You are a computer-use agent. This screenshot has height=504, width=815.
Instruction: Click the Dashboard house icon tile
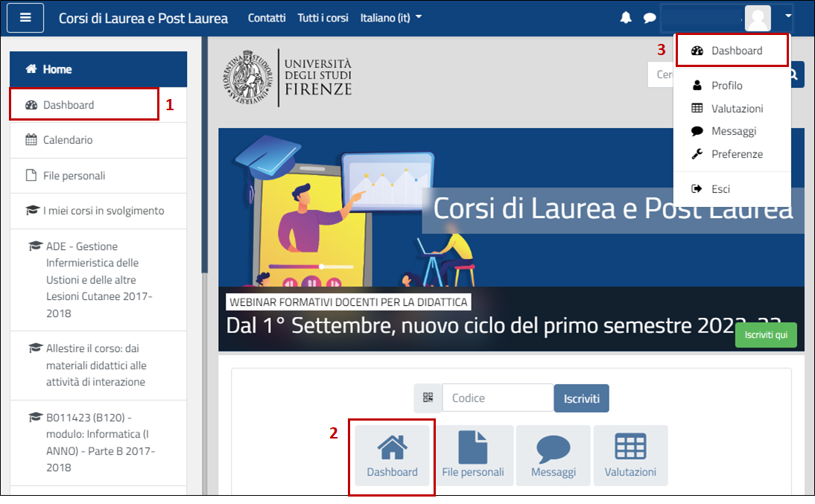tap(392, 456)
